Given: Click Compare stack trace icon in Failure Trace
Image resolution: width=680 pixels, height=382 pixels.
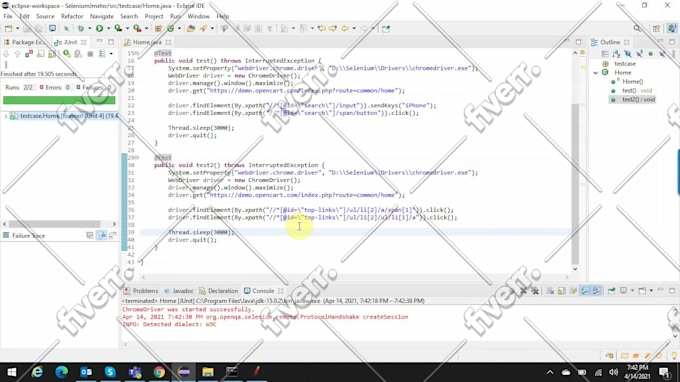Looking at the screenshot, I should (x=113, y=235).
